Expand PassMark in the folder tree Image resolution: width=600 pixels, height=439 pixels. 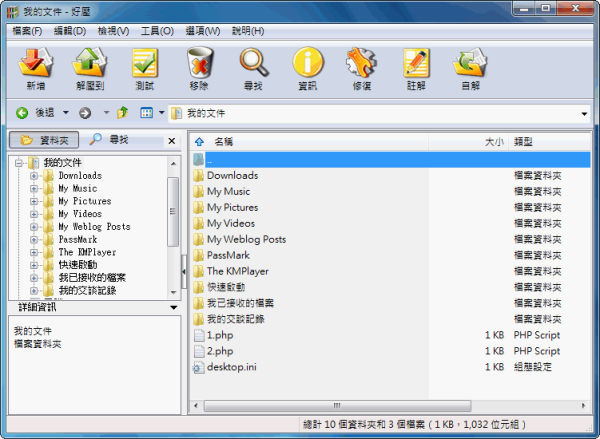[34, 240]
